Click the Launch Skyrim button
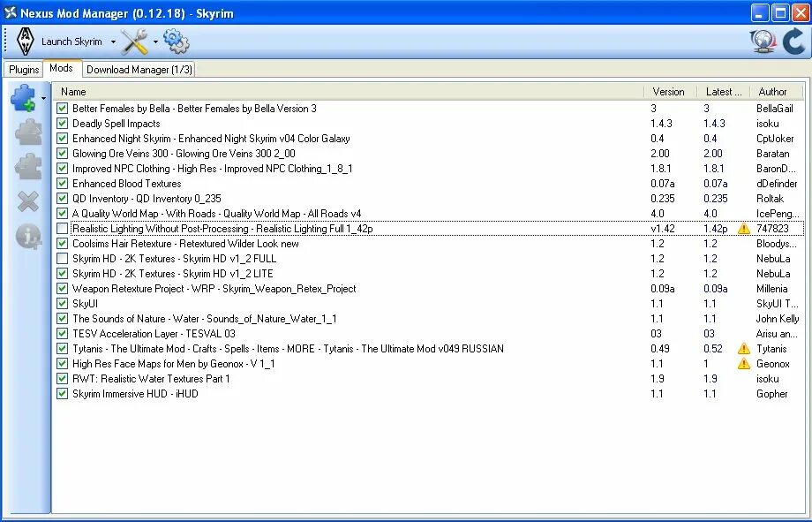Image resolution: width=812 pixels, height=522 pixels. click(x=70, y=41)
